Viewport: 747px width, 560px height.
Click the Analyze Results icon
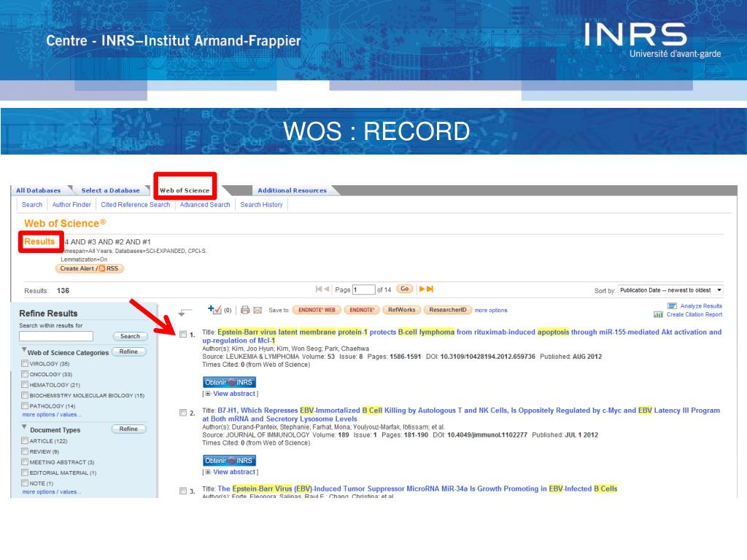pyautogui.click(x=672, y=306)
